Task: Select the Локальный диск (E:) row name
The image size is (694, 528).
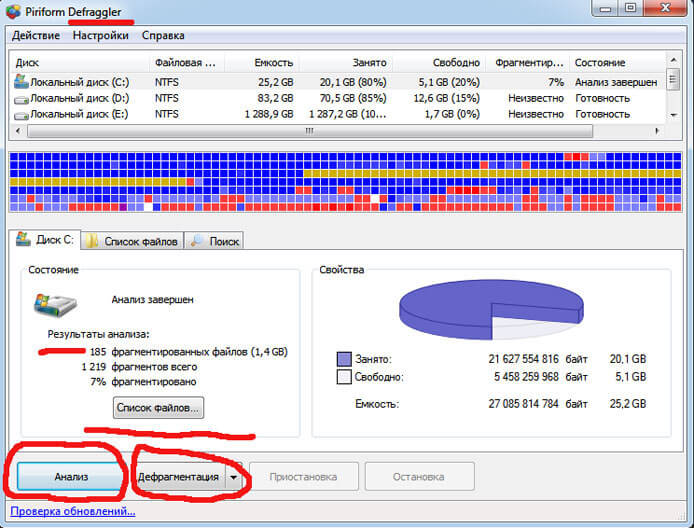Action: [x=79, y=114]
